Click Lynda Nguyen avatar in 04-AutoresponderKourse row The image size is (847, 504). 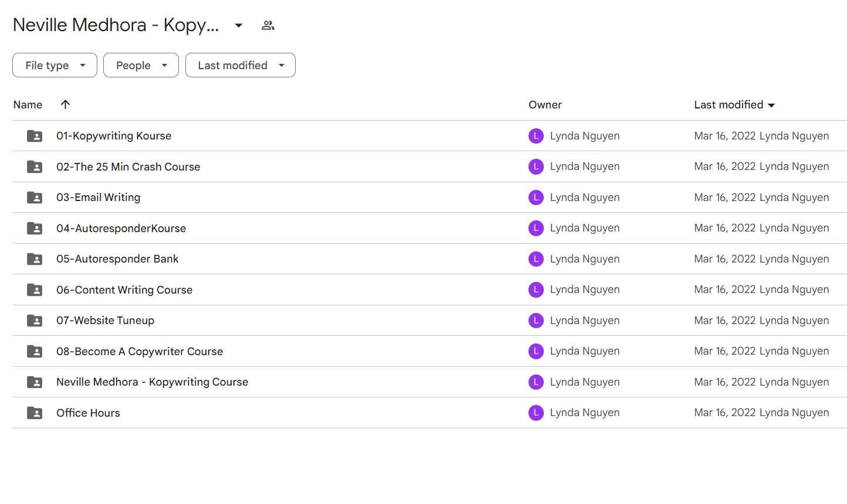536,228
